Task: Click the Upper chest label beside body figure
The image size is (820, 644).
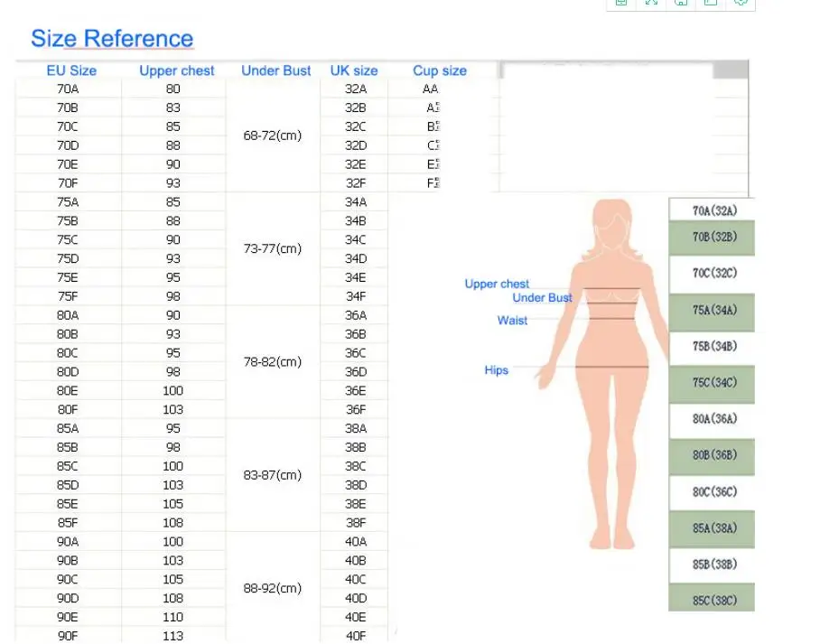Action: [x=497, y=285]
